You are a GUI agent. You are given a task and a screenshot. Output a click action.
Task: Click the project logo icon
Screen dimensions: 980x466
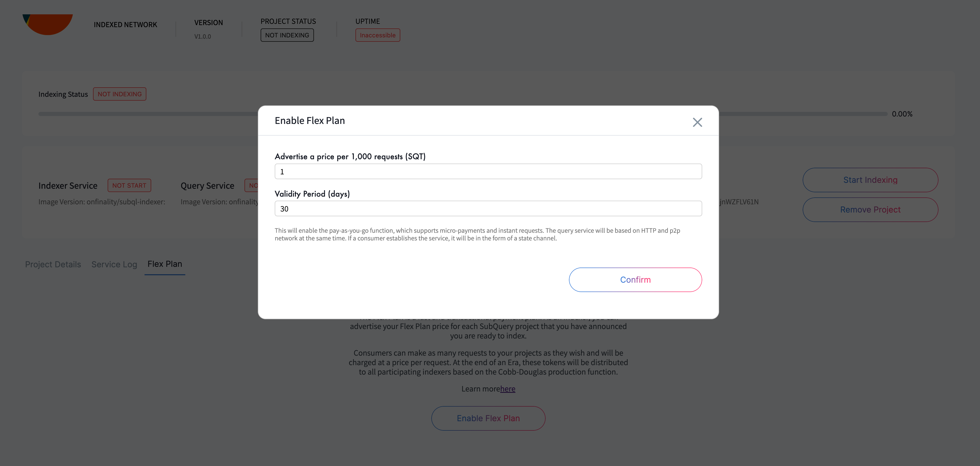(x=48, y=24)
